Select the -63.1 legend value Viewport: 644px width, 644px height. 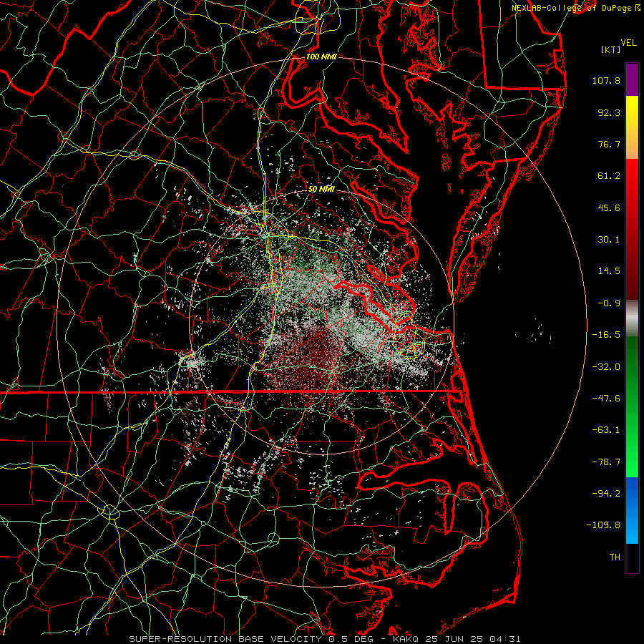(606, 430)
